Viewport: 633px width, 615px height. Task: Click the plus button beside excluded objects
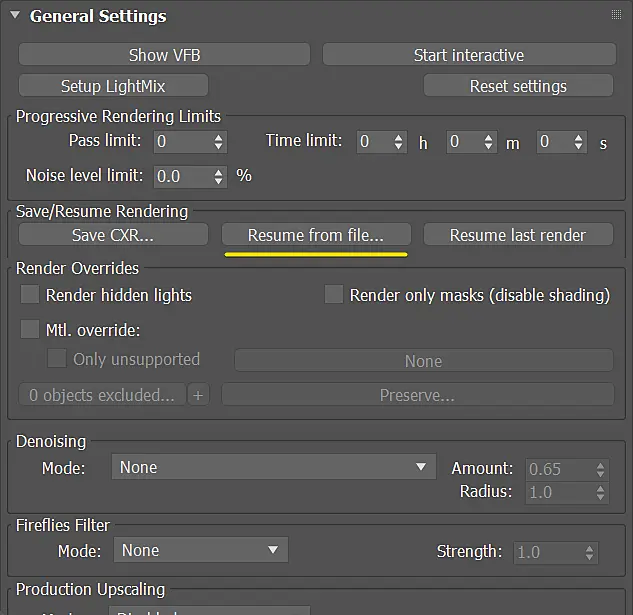(198, 395)
